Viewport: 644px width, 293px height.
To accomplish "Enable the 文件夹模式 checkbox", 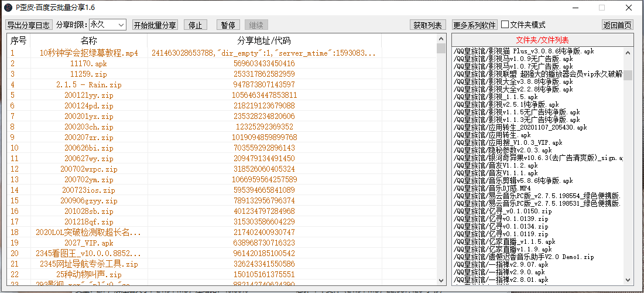I will pyautogui.click(x=505, y=25).
